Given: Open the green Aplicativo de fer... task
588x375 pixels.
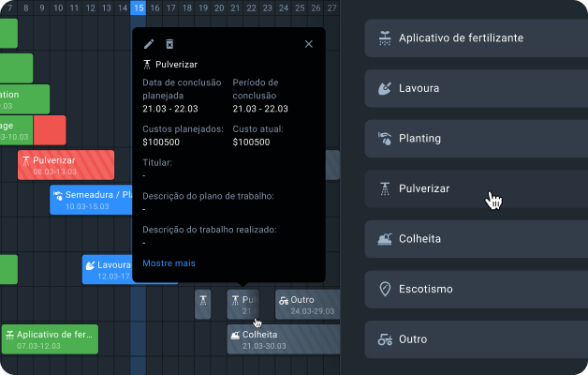Looking at the screenshot, I should (50, 339).
